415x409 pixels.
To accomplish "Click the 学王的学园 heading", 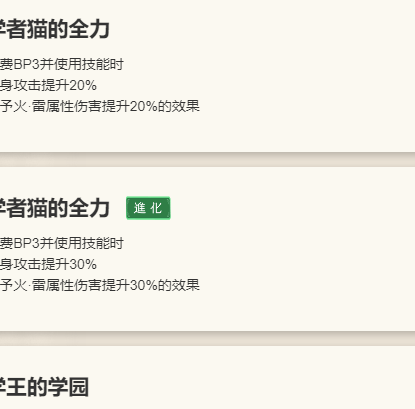I will [44, 387].
